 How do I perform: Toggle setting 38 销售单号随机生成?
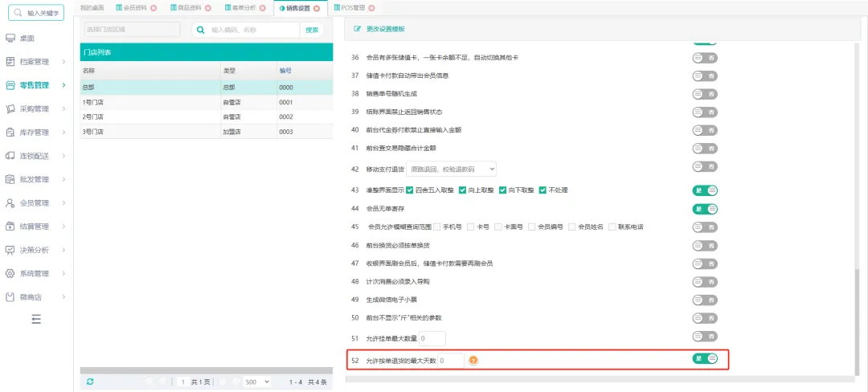[x=705, y=94]
